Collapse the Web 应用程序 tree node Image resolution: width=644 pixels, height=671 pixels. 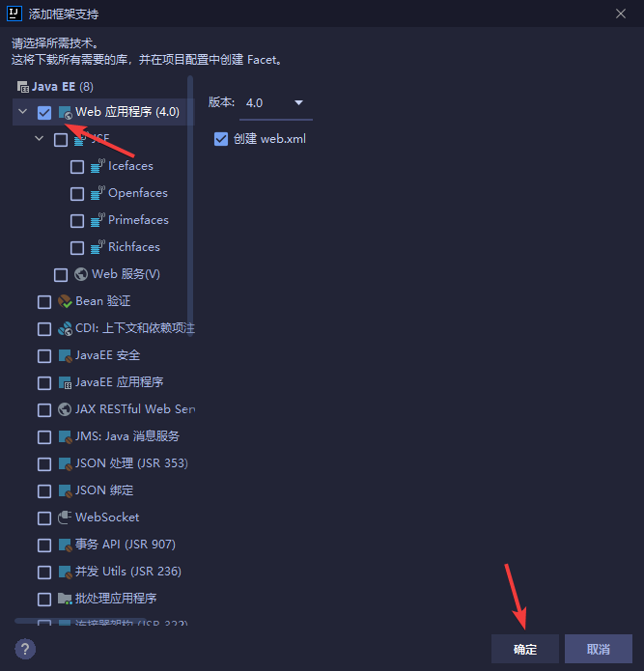pyautogui.click(x=22, y=112)
